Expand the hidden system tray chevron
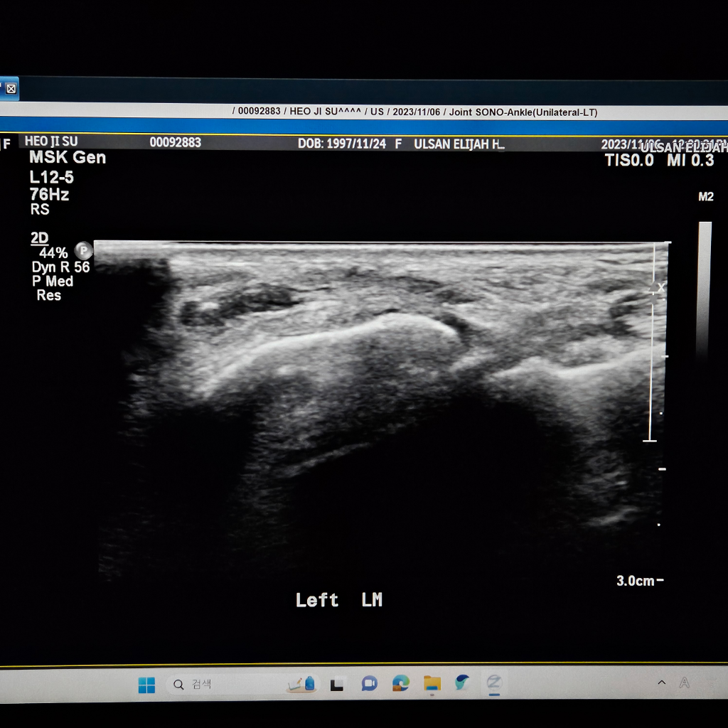Screen dimensions: 728x728 [x=662, y=682]
